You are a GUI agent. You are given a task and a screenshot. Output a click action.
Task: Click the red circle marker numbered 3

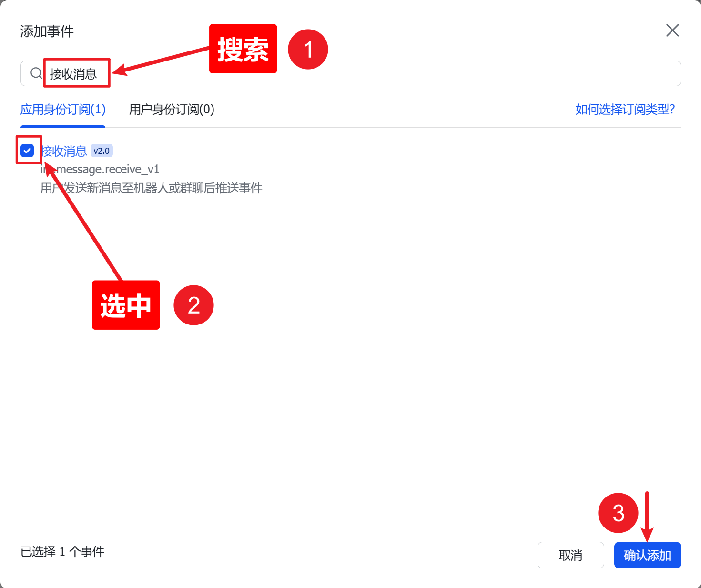click(x=618, y=513)
